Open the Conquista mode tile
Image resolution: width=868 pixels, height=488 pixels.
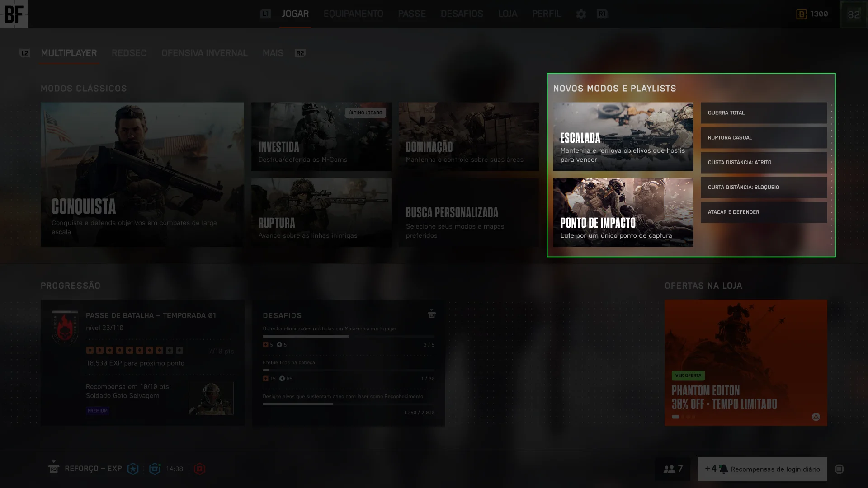coord(142,174)
